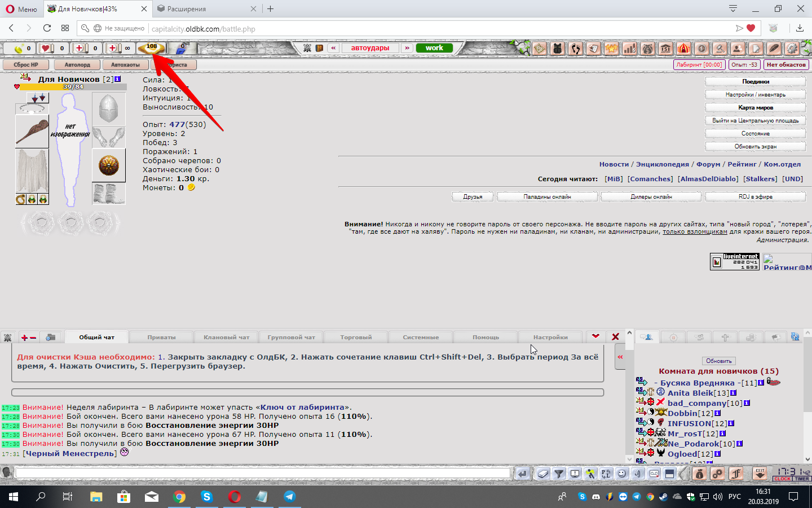Image resolution: width=812 pixels, height=508 pixels.
Task: Click the chat filter funnel icon
Action: tap(559, 474)
